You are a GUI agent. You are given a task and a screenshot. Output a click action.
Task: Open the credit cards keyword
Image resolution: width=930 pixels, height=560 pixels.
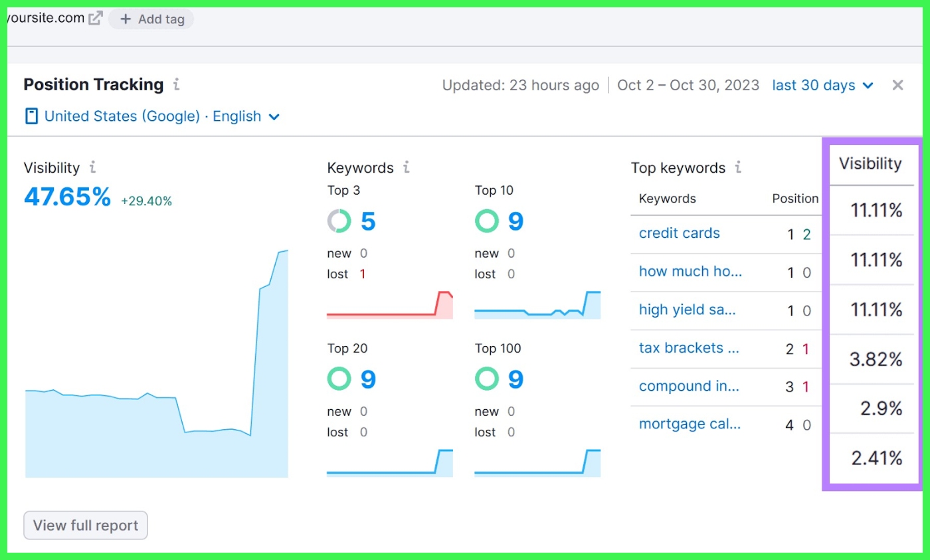[679, 233]
